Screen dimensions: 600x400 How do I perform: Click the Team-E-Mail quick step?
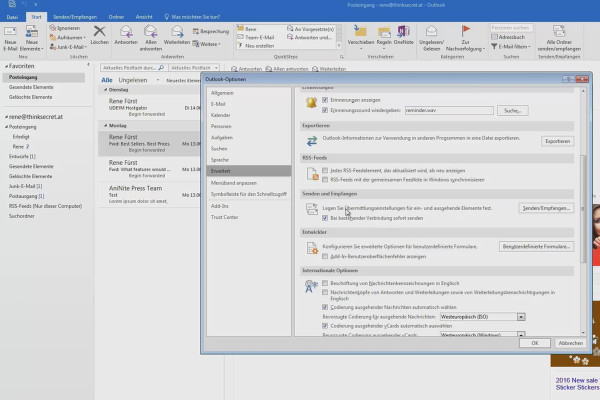256,38
